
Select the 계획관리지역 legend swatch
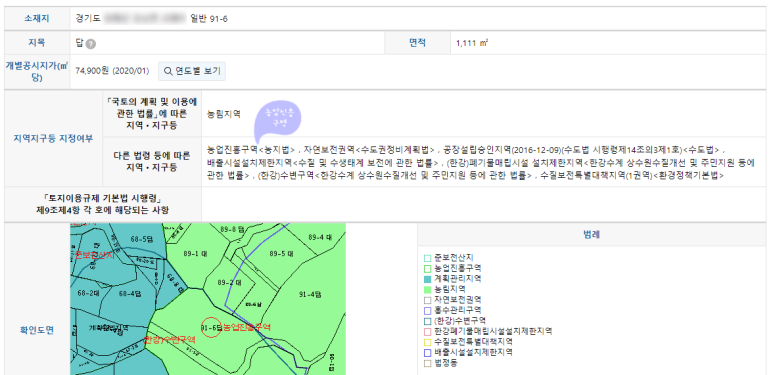(x=427, y=279)
